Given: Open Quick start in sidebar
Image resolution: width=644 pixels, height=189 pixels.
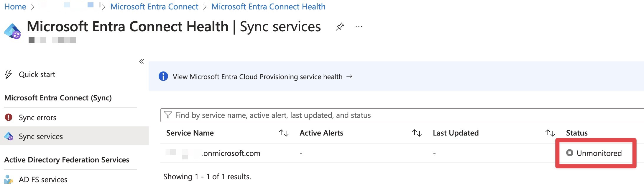Looking at the screenshot, I should 37,74.
